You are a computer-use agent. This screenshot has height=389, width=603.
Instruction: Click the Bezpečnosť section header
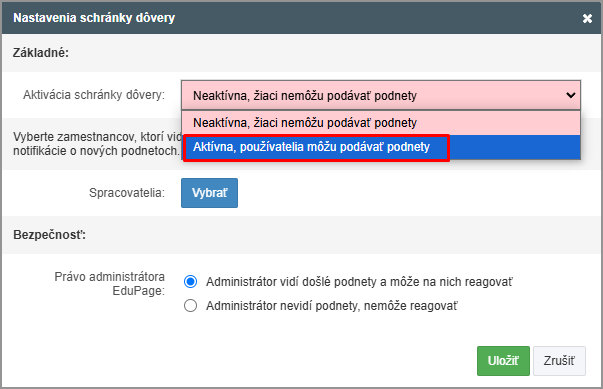pos(49,235)
